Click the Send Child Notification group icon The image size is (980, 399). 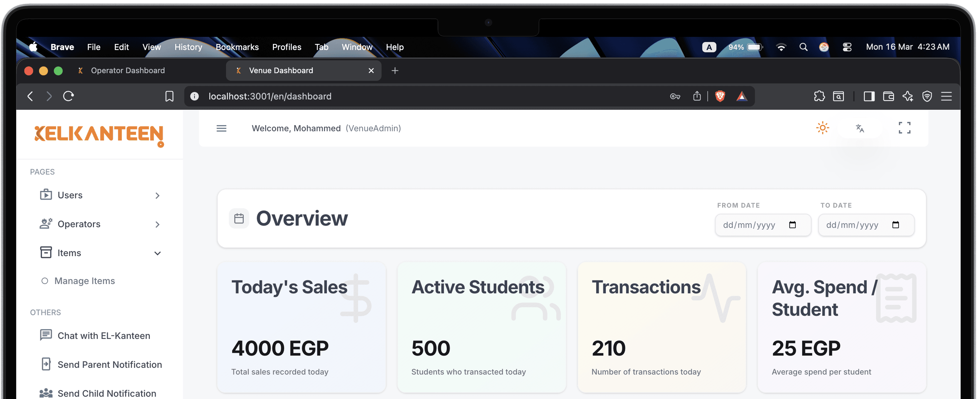pos(46,393)
